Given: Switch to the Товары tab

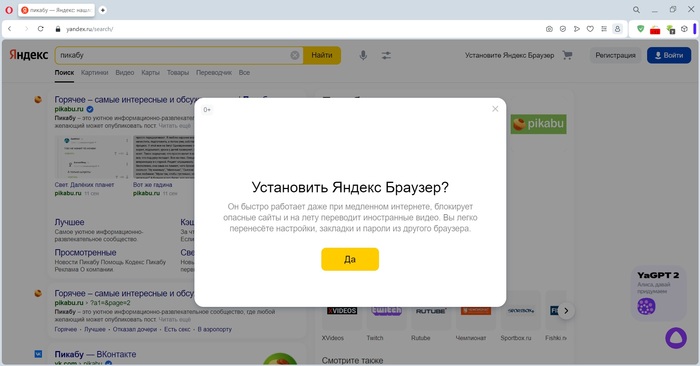Looking at the screenshot, I should click(x=178, y=72).
